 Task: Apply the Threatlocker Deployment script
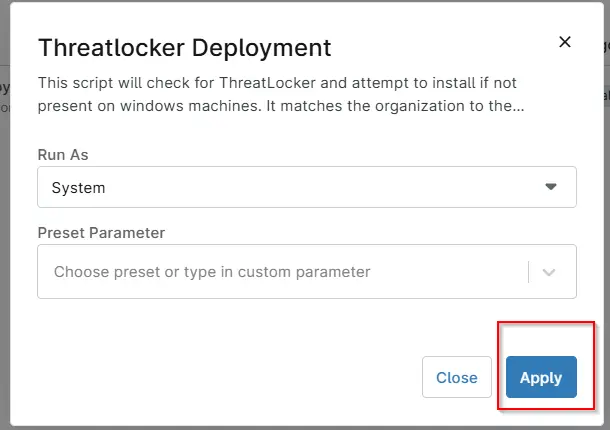541,377
